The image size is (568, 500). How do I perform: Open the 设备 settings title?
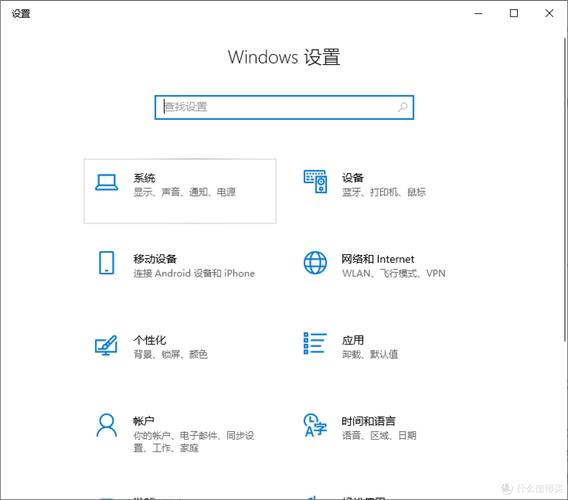353,178
